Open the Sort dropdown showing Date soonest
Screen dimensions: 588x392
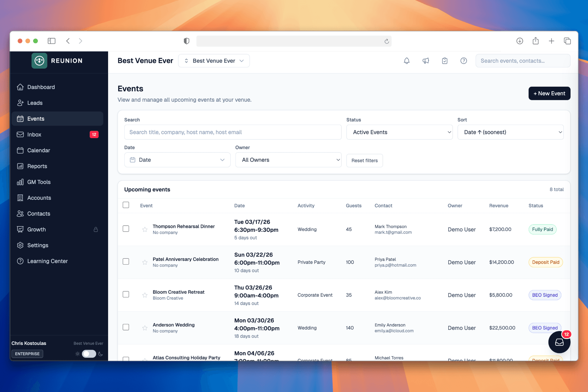pyautogui.click(x=511, y=132)
